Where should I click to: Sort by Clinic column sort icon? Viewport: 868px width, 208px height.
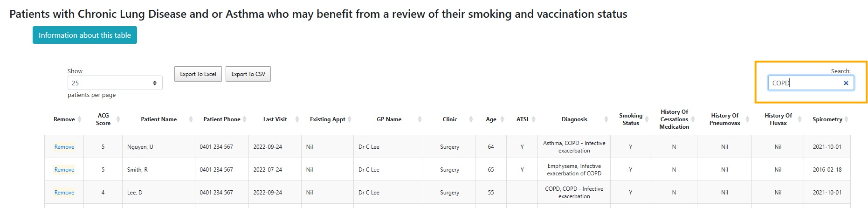click(x=471, y=119)
